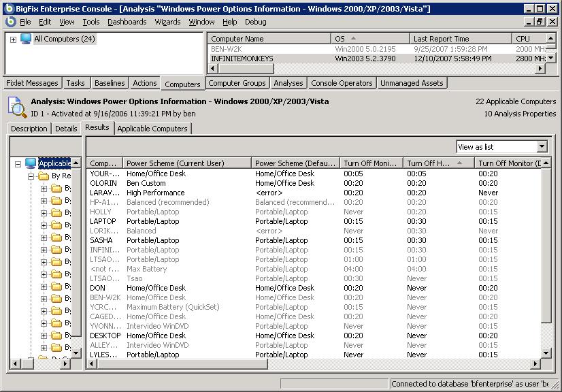Switch to the Fixlet Messages tab
The height and width of the screenshot is (392, 562).
tap(32, 83)
